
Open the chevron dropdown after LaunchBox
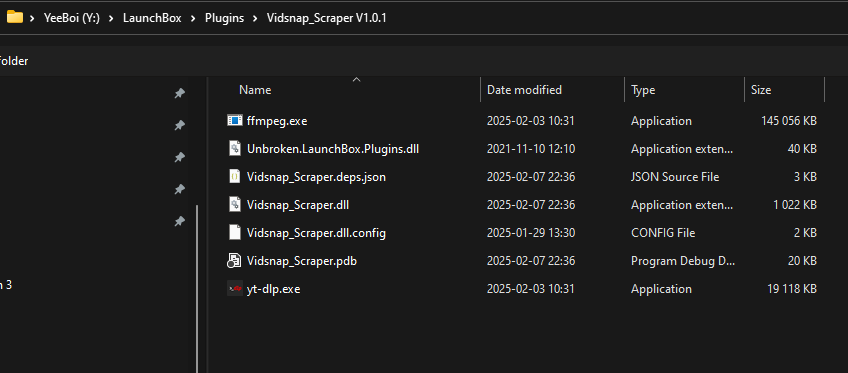coord(193,18)
